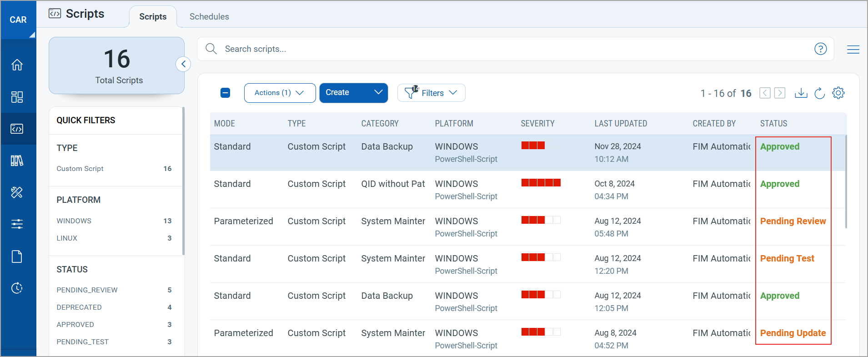Go to next page of scripts
Viewport: 868px width, 357px height.
[780, 93]
